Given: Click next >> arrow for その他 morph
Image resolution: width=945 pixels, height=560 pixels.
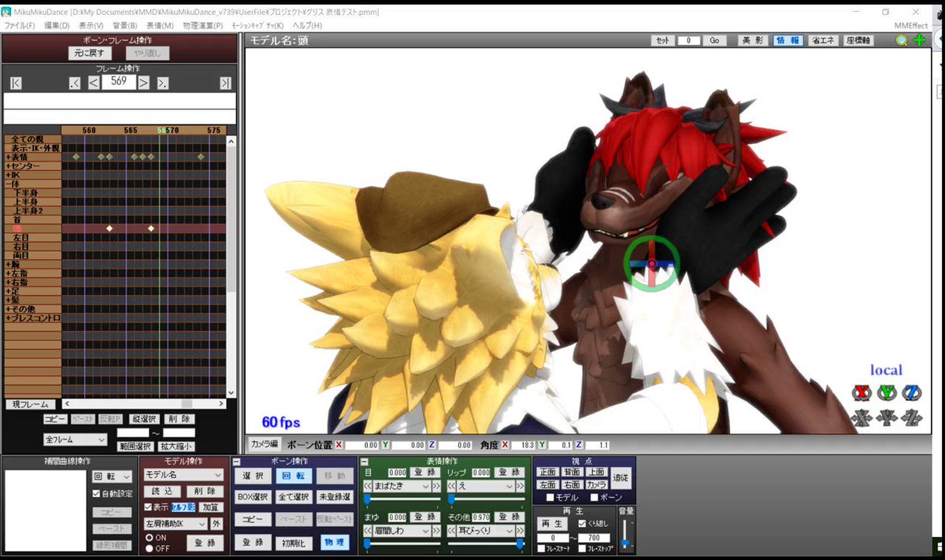Looking at the screenshot, I should click(521, 531).
